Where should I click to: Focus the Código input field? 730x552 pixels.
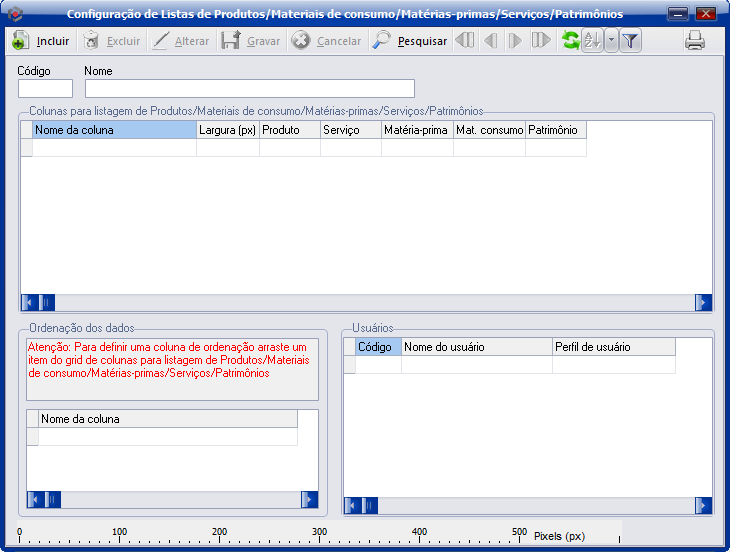(46, 88)
